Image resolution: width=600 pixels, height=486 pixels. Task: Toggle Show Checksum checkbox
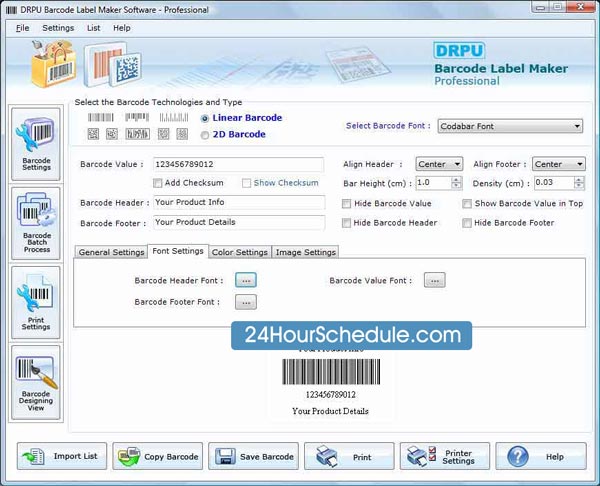point(246,183)
